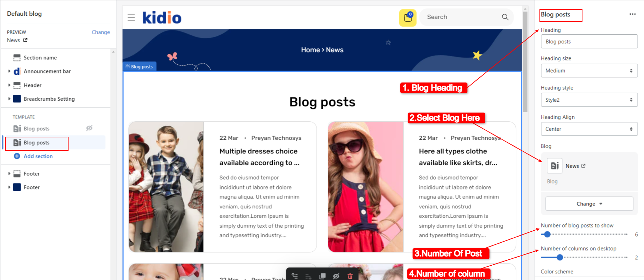This screenshot has width=644, height=280.
Task: Open the Heading style dropdown
Action: [x=589, y=100]
